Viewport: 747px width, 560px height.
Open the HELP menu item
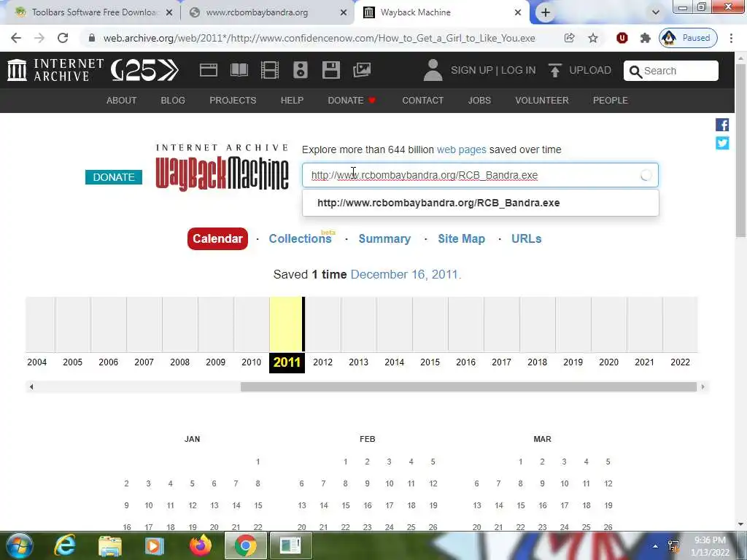[x=292, y=101]
